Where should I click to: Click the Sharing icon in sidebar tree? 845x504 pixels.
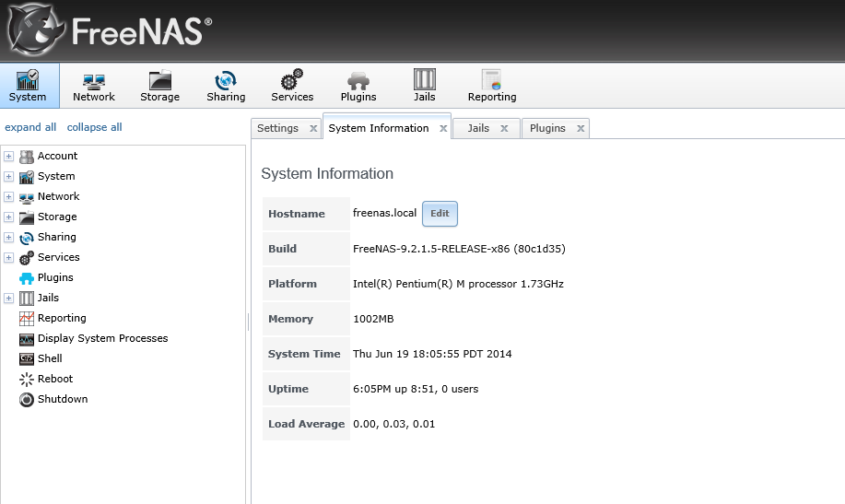pos(27,238)
